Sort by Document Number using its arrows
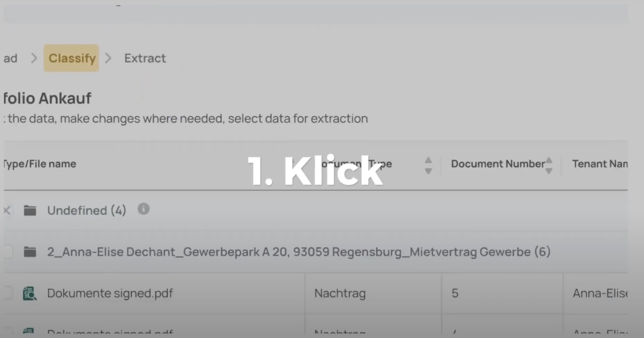The width and height of the screenshot is (644, 338). pos(549,165)
